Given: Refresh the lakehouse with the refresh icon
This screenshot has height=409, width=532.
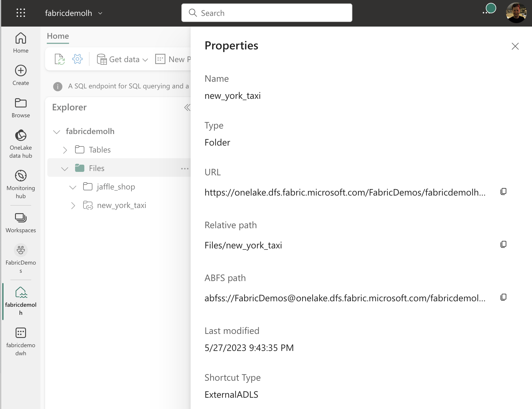Looking at the screenshot, I should pyautogui.click(x=59, y=59).
